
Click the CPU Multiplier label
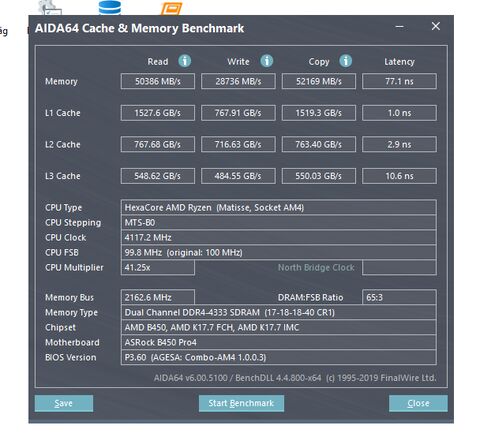(74, 268)
